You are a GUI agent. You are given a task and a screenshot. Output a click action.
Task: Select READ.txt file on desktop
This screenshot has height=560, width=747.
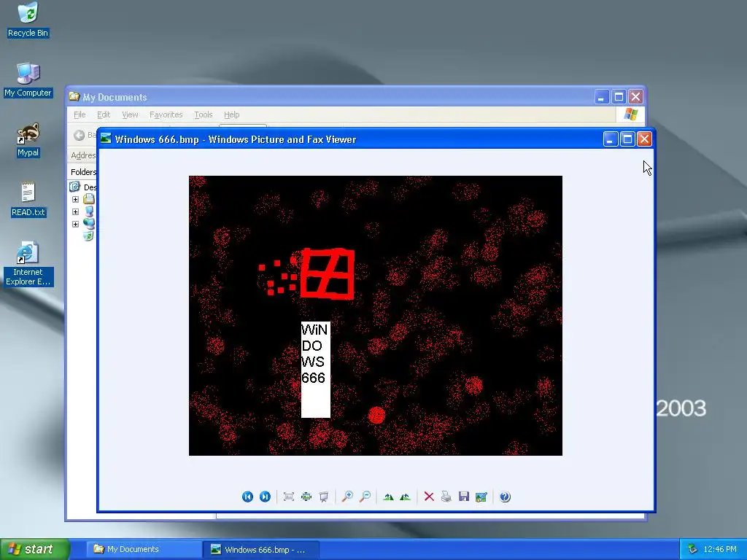pyautogui.click(x=28, y=200)
